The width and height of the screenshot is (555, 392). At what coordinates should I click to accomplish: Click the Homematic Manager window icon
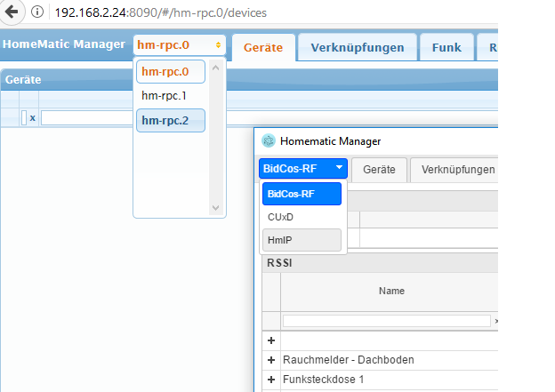pos(269,140)
